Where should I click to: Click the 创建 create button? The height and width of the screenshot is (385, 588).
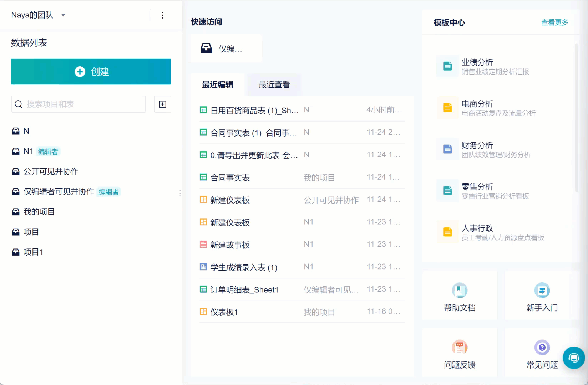point(91,72)
